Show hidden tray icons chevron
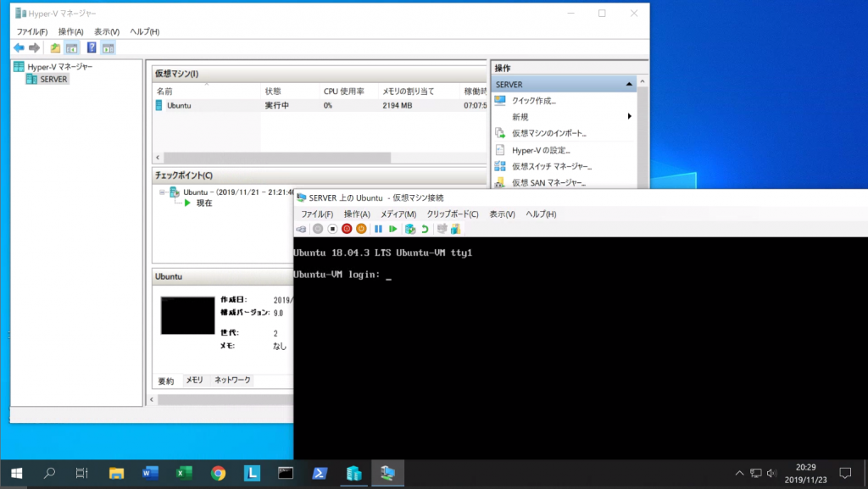This screenshot has height=489, width=868. point(739,474)
